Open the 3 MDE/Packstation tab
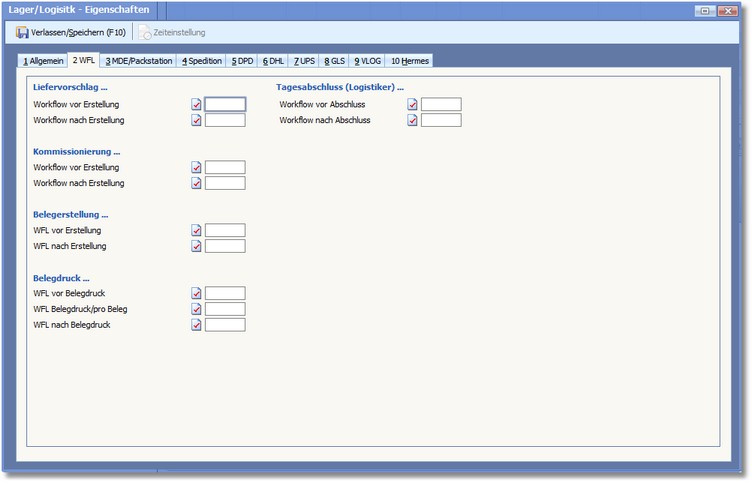Viewport: 752px width, 483px height. coord(138,61)
